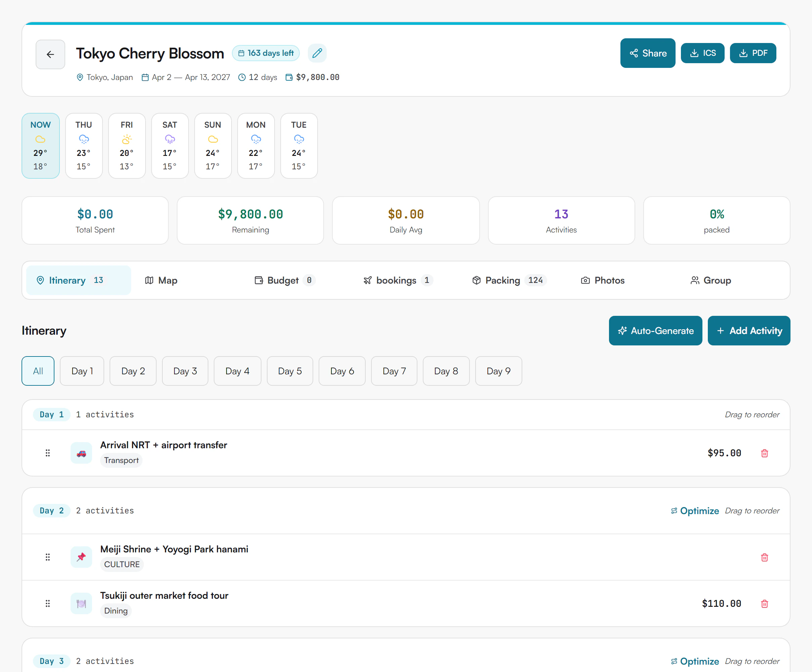Filter itinerary by All days
The image size is (812, 672).
click(x=38, y=371)
